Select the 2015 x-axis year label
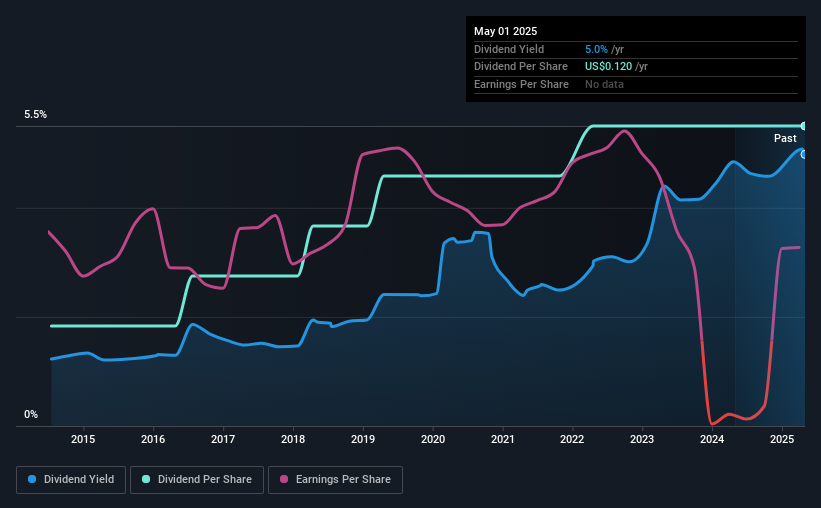This screenshot has width=821, height=508. [83, 439]
